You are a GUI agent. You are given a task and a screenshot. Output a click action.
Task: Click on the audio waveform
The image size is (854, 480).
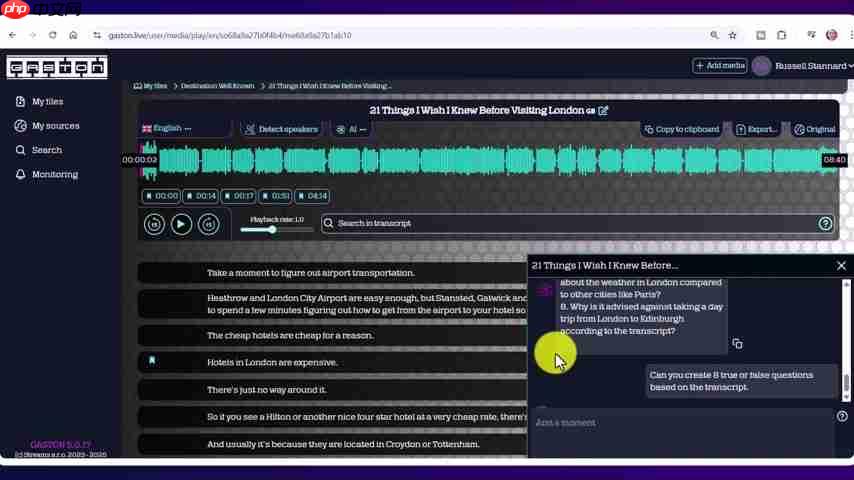[x=489, y=160]
